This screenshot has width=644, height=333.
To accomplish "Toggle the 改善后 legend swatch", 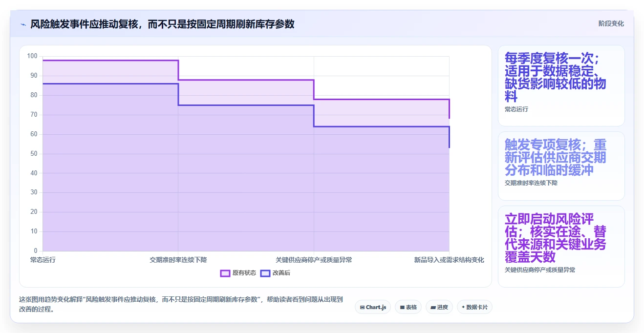I will pos(265,273).
